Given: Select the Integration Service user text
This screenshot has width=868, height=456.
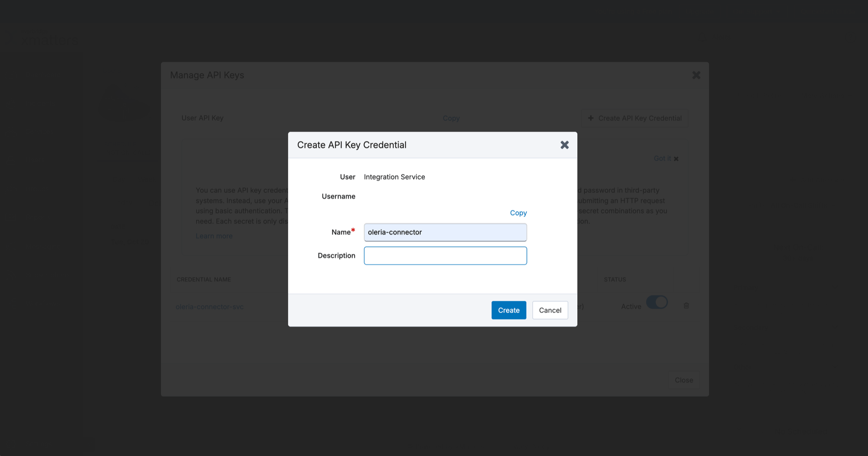Looking at the screenshot, I should point(394,177).
